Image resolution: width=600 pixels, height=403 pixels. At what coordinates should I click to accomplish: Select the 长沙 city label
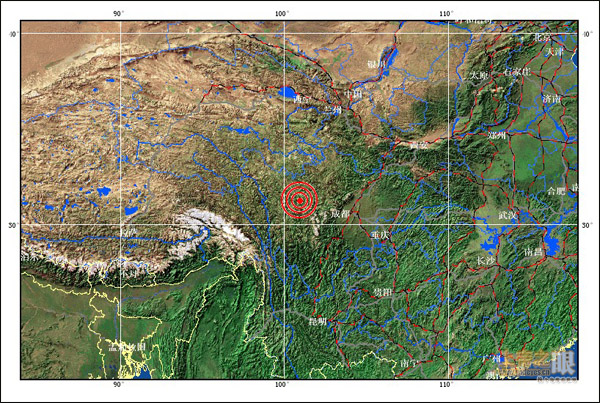[x=485, y=261]
